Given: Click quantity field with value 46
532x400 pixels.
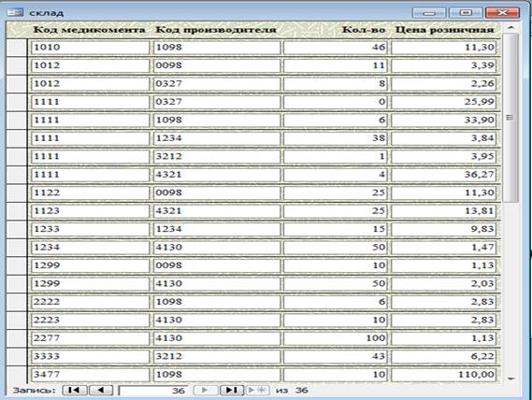Looking at the screenshot, I should (x=336, y=47).
